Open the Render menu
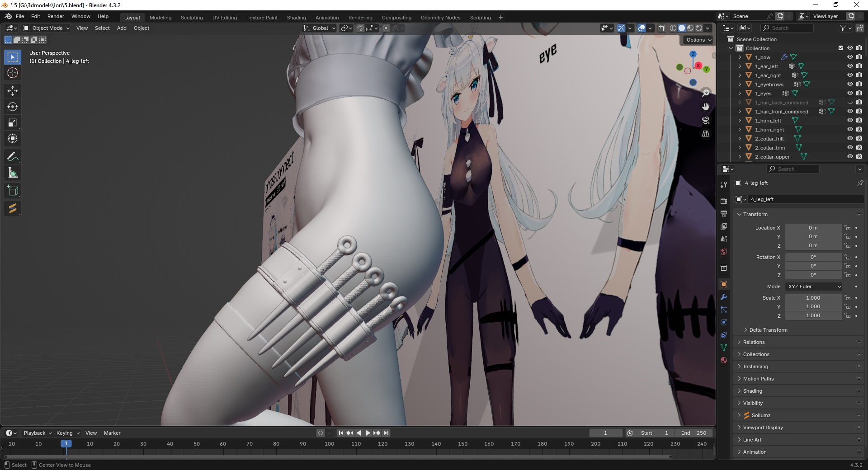 [x=56, y=16]
